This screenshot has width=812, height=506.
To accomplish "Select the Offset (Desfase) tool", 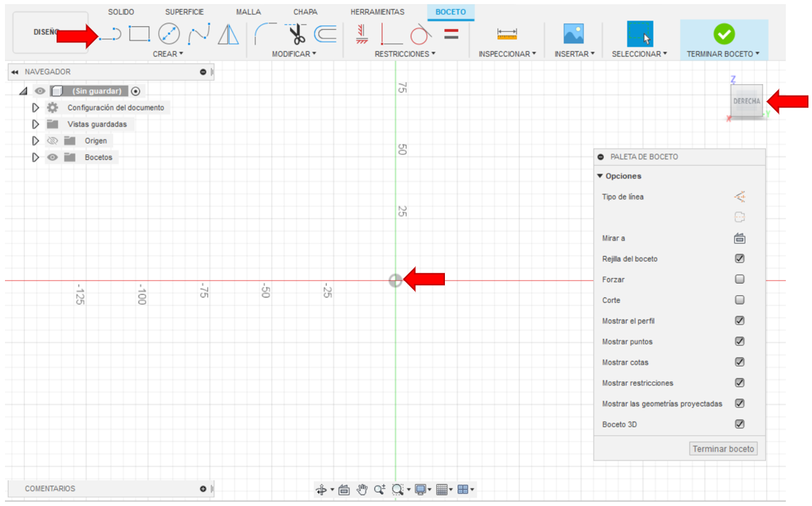I will pos(325,34).
